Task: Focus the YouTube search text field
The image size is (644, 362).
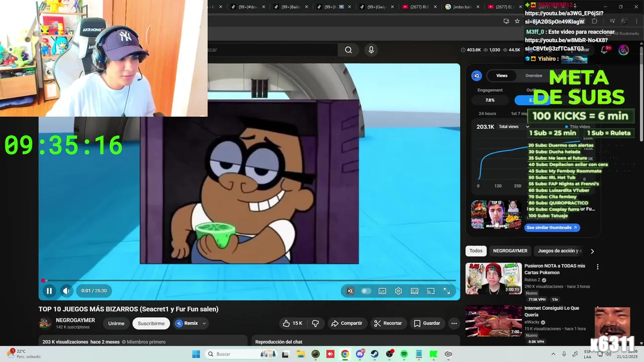Action: pyautogui.click(x=273, y=50)
